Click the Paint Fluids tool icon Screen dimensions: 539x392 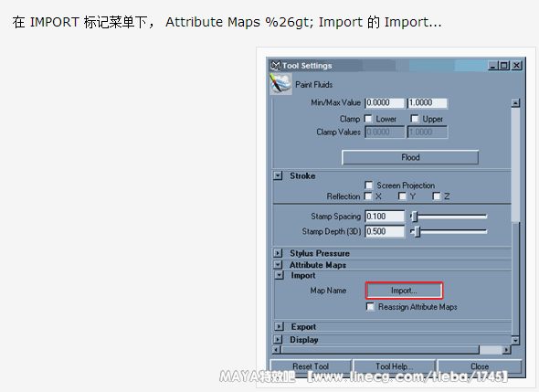click(x=280, y=84)
